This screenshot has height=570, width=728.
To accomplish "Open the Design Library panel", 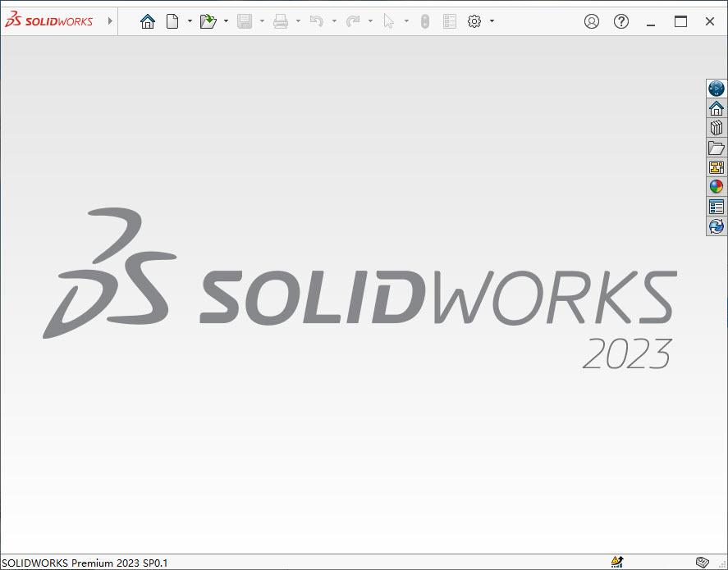I will pyautogui.click(x=716, y=127).
